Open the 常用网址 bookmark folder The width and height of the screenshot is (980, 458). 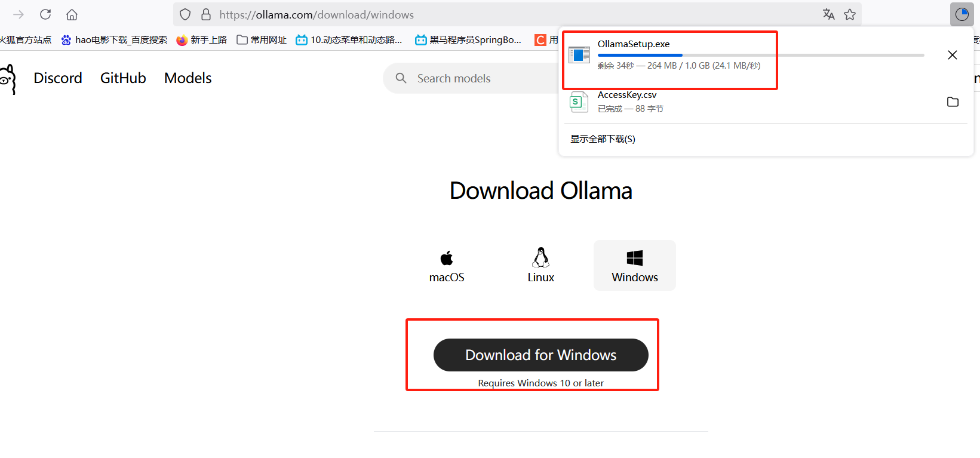(x=262, y=40)
